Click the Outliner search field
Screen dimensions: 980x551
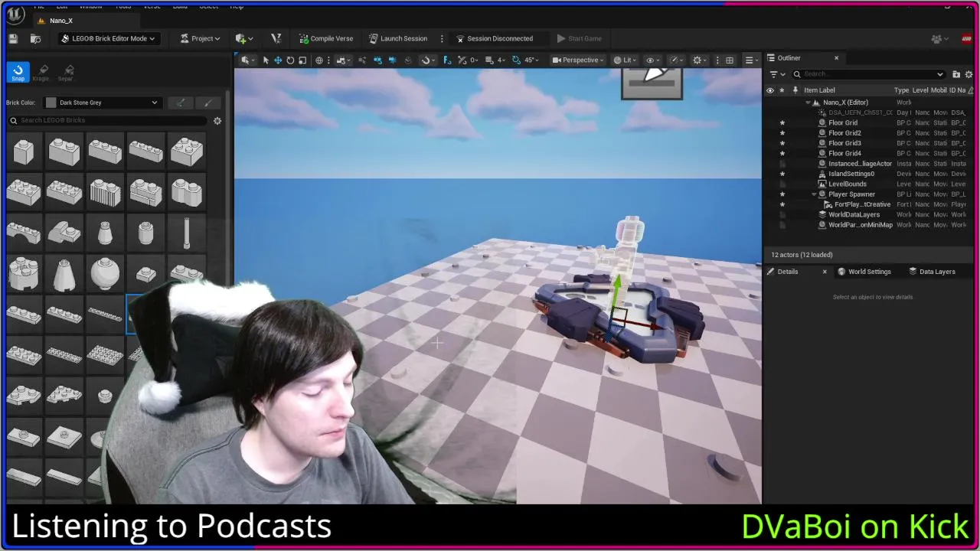[868, 74]
